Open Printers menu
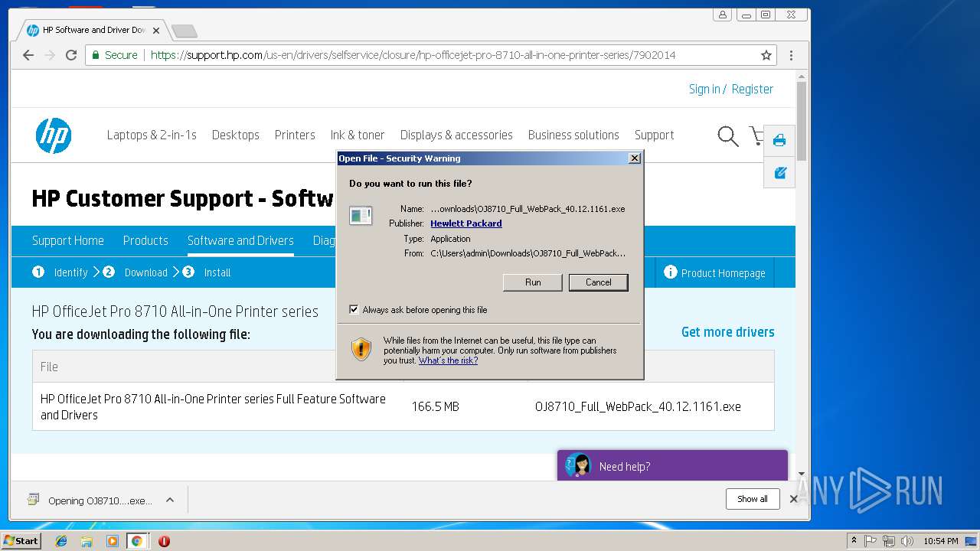Screen dimensions: 980x551 (295, 135)
